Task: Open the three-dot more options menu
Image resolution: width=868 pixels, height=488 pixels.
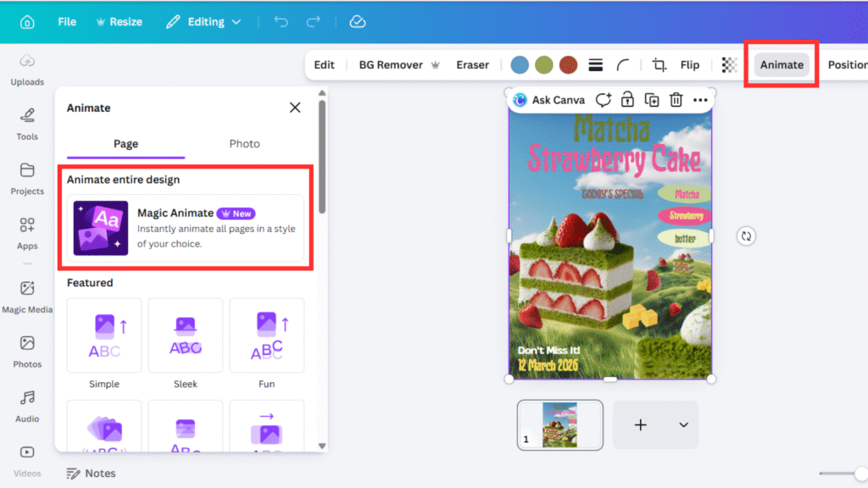Action: pos(700,100)
